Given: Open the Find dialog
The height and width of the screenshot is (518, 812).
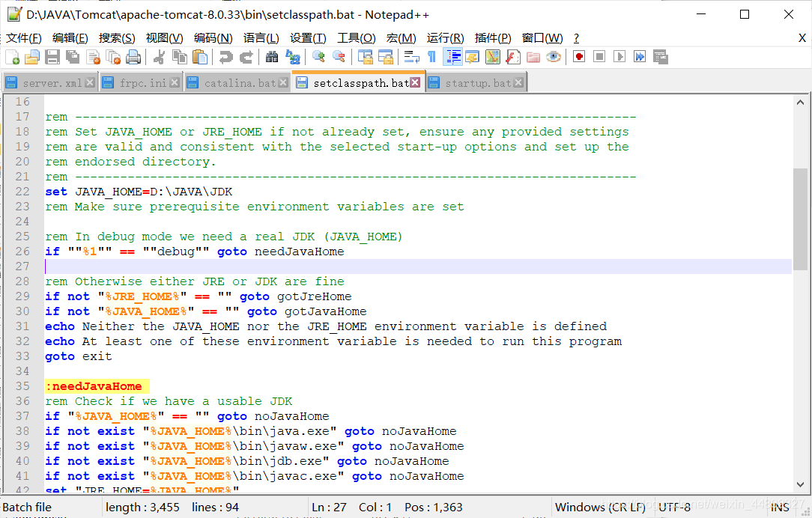Looking at the screenshot, I should (x=273, y=56).
